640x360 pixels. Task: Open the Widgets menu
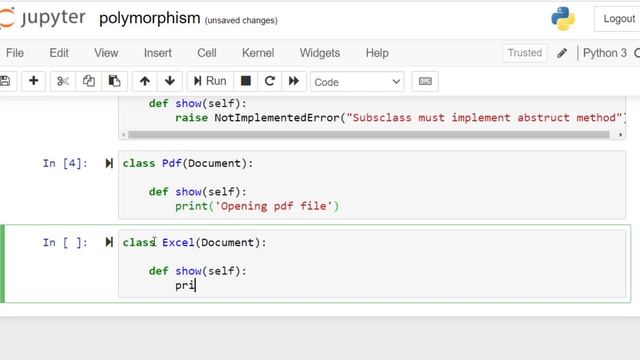click(320, 53)
